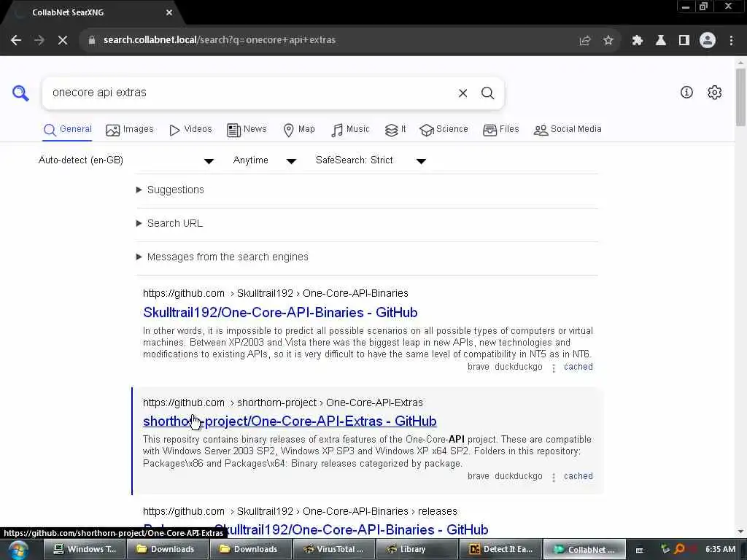Viewport: 747px width, 560px height.
Task: Switch to the News category
Action: pos(247,130)
